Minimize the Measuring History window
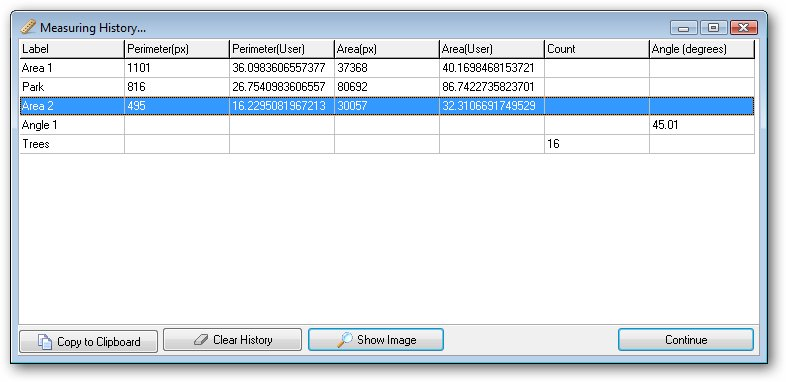Viewport: 786px width, 382px height. click(x=684, y=28)
